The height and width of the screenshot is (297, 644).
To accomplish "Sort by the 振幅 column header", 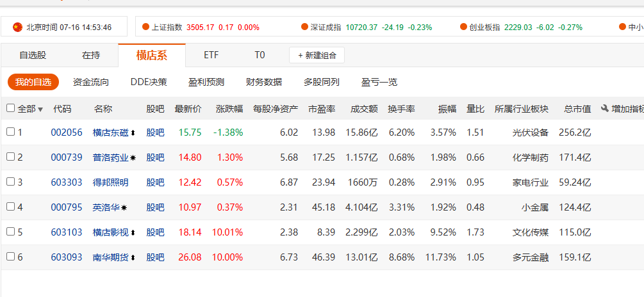I will pyautogui.click(x=447, y=109).
